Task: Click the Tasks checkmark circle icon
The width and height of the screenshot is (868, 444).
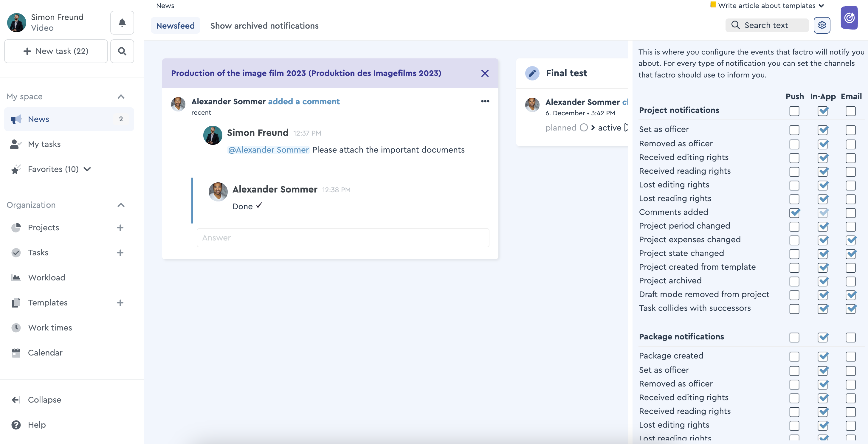Action: 16,252
